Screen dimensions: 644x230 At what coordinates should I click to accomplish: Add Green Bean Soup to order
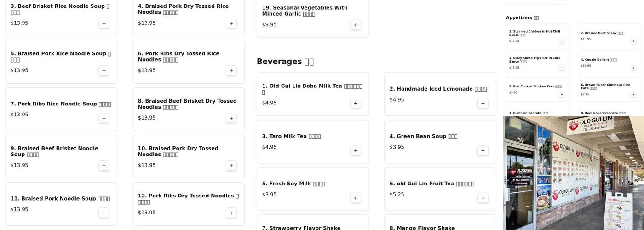point(483,150)
